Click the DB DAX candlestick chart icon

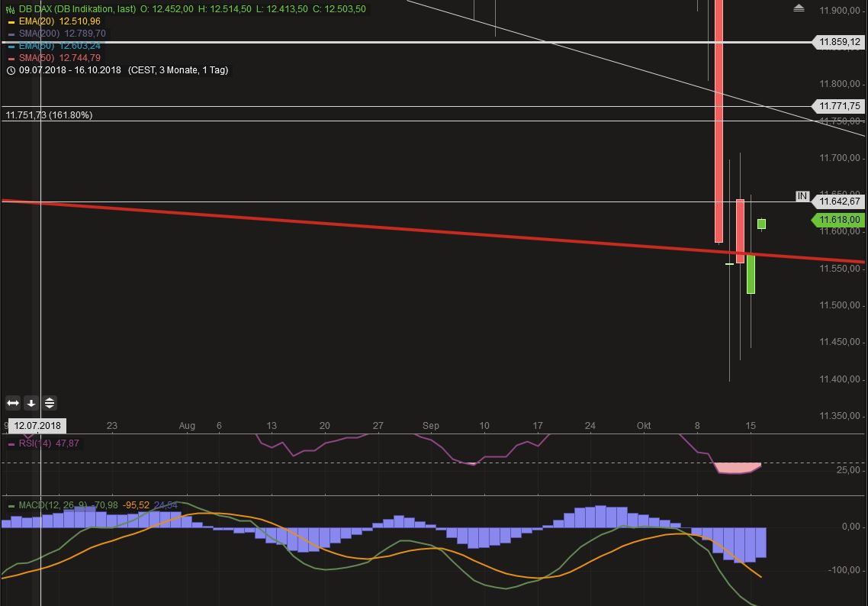click(x=10, y=9)
